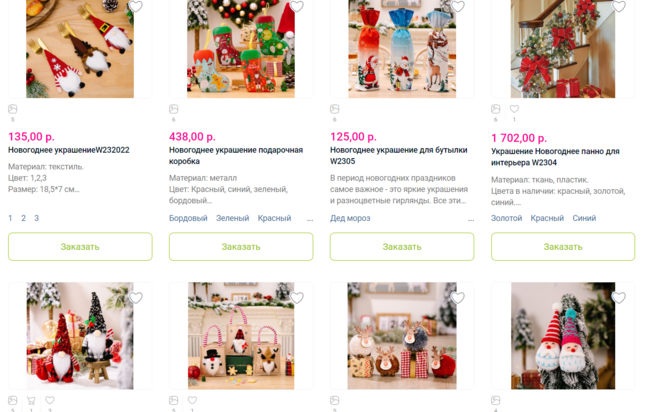
Task: Select the Бордовый color option
Action: [188, 218]
